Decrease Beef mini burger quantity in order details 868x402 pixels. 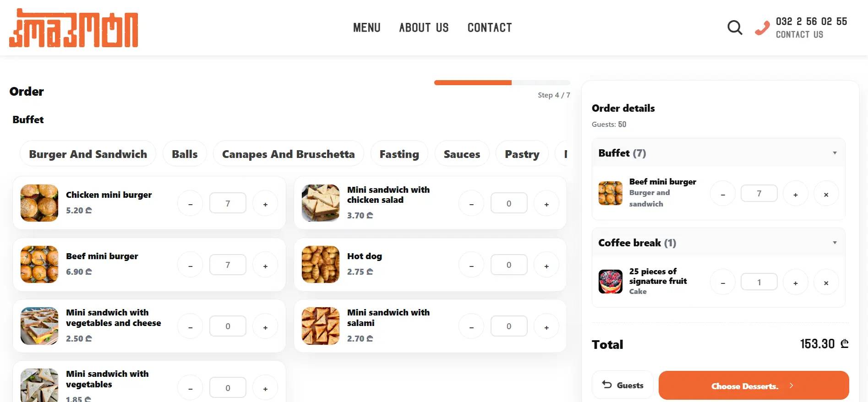[722, 193]
